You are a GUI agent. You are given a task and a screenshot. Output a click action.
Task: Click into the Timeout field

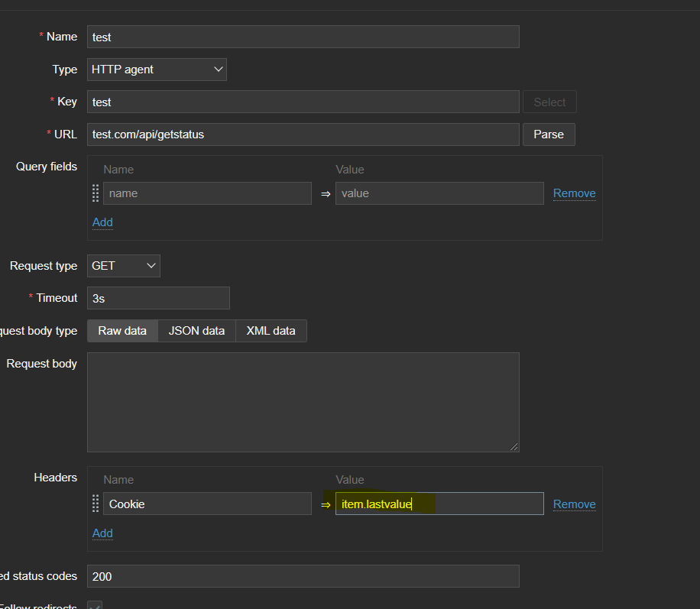pyautogui.click(x=158, y=298)
